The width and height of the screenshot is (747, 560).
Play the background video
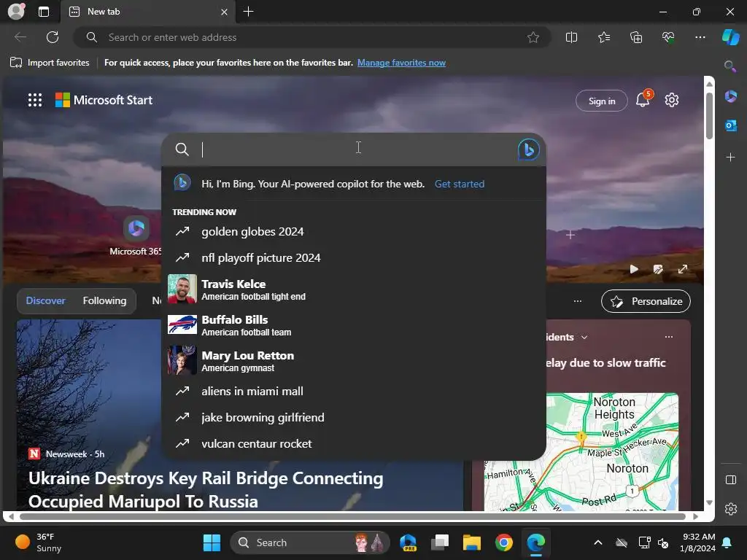pyautogui.click(x=634, y=269)
